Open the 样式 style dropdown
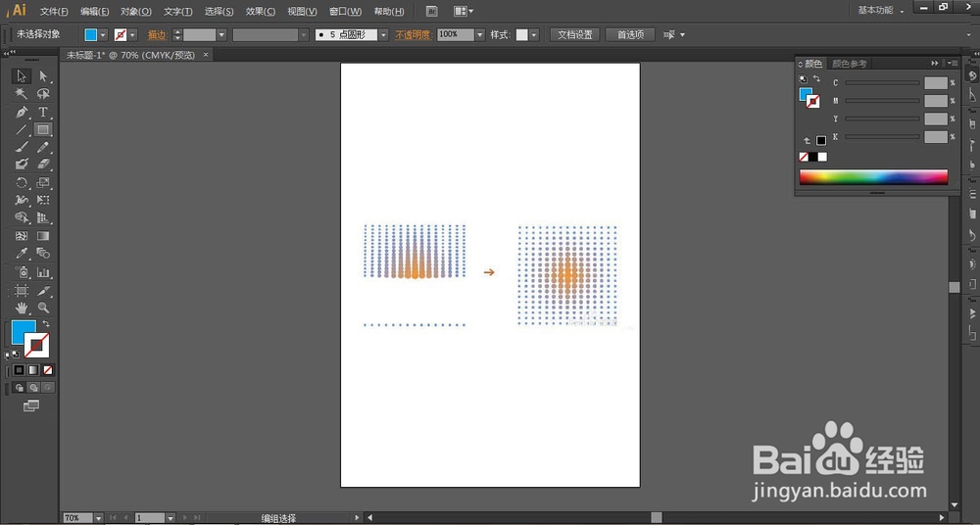The image size is (980, 525). coord(534,35)
